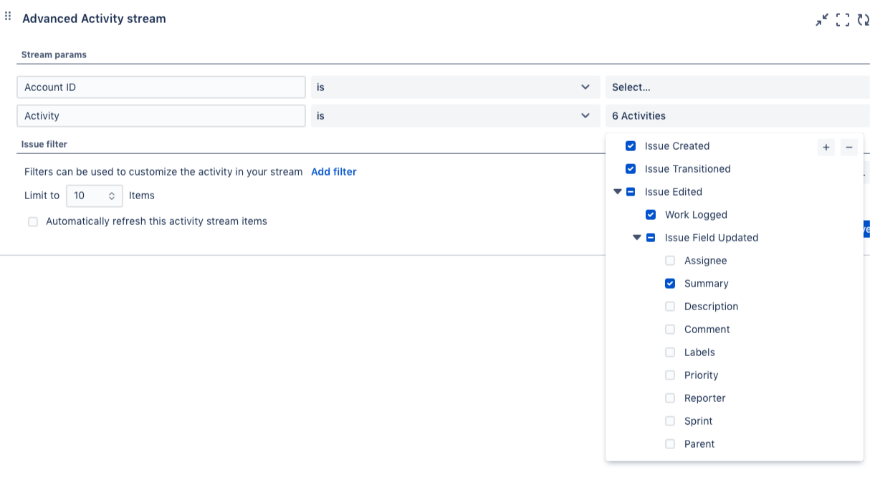Collapse the Issue Edited tree arrow

pyautogui.click(x=617, y=192)
